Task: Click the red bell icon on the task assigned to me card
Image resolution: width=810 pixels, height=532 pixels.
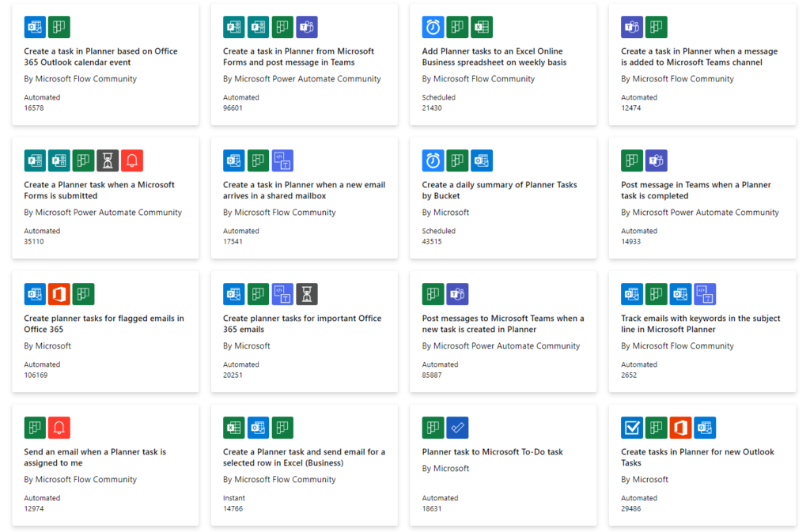Action: [x=59, y=428]
